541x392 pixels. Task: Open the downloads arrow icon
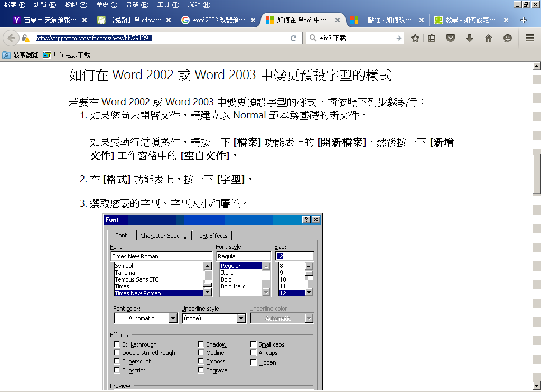click(x=470, y=38)
